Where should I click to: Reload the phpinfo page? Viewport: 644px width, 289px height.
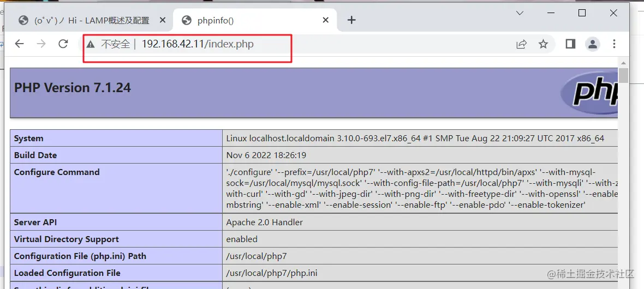[63, 44]
